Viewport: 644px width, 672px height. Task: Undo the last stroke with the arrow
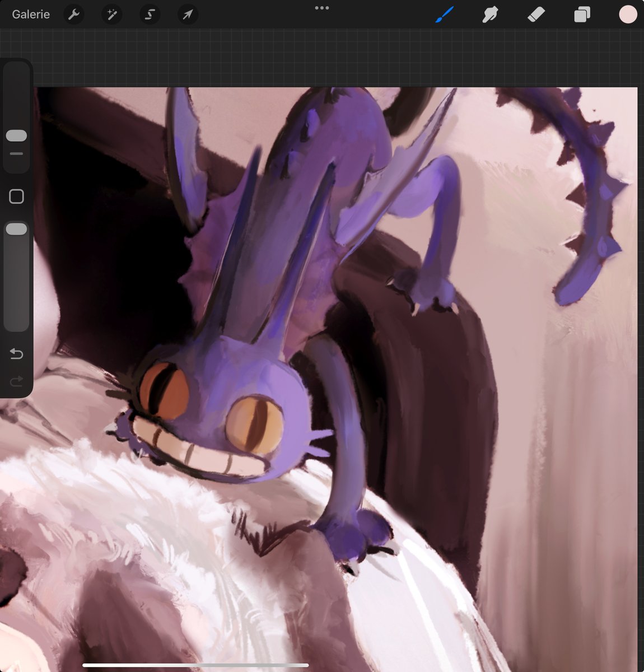(x=16, y=354)
